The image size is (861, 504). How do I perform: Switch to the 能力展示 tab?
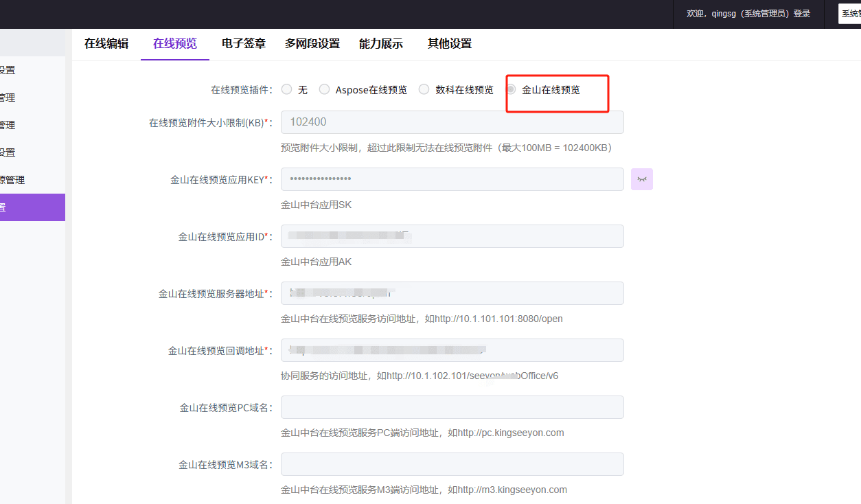(381, 44)
